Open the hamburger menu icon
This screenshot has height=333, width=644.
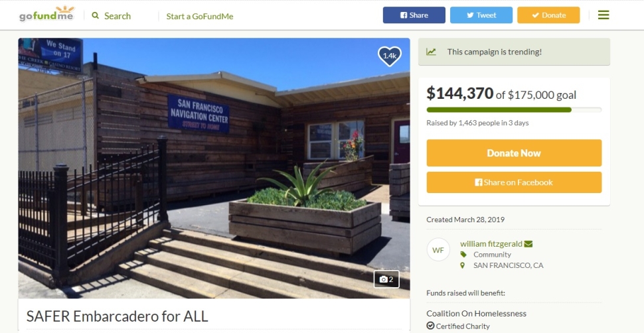point(604,15)
